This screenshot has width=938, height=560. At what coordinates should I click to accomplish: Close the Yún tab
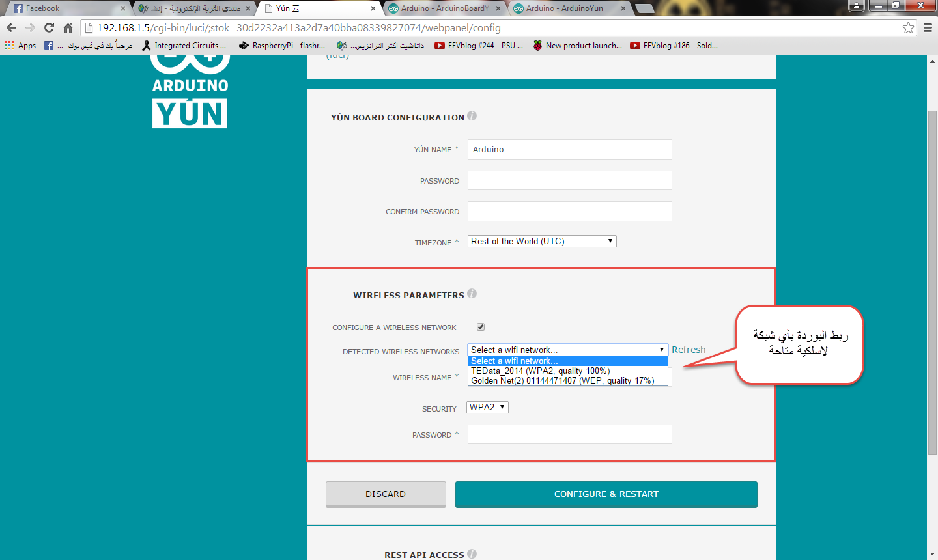[373, 8]
